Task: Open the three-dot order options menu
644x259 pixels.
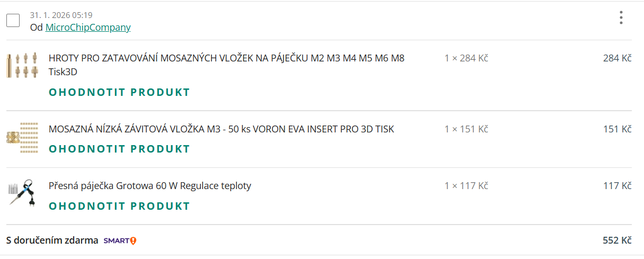Action: pyautogui.click(x=621, y=17)
